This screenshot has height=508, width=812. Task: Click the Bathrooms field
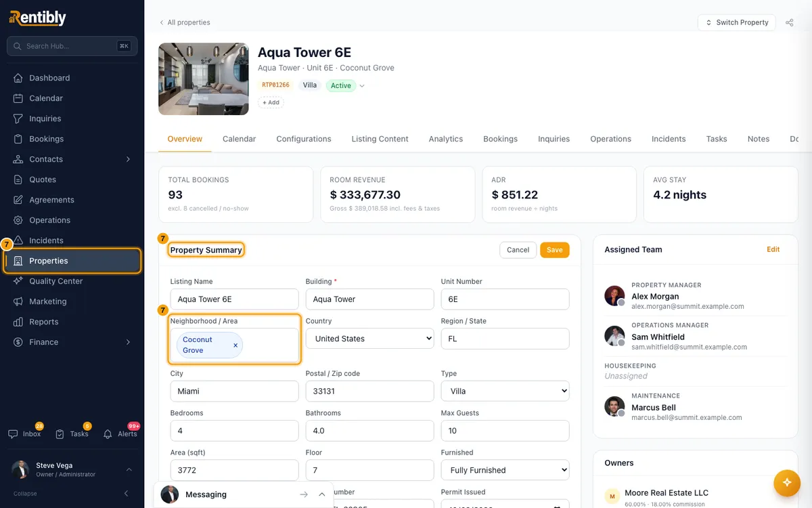coord(369,431)
